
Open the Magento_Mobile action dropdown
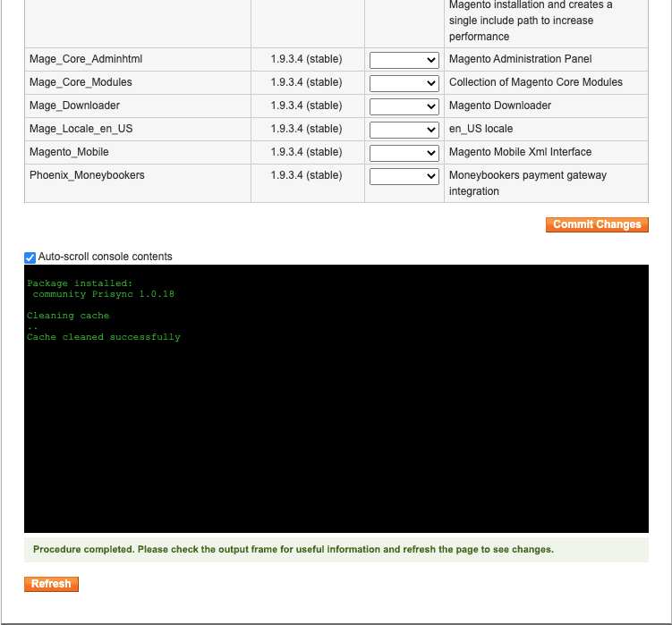pos(404,153)
